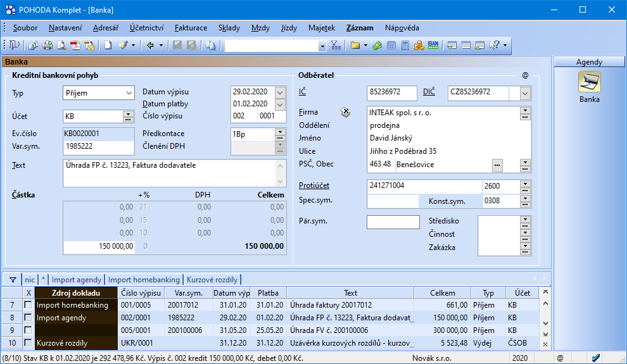Click the icon next to Firma label
Viewport: 627px width, 364px height.
(x=346, y=113)
